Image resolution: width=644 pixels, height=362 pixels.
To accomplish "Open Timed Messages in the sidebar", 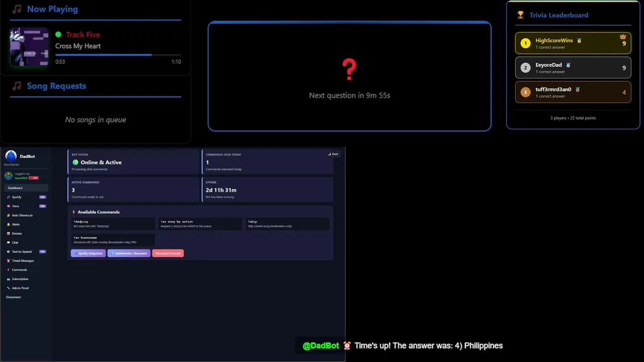I will [x=26, y=260].
